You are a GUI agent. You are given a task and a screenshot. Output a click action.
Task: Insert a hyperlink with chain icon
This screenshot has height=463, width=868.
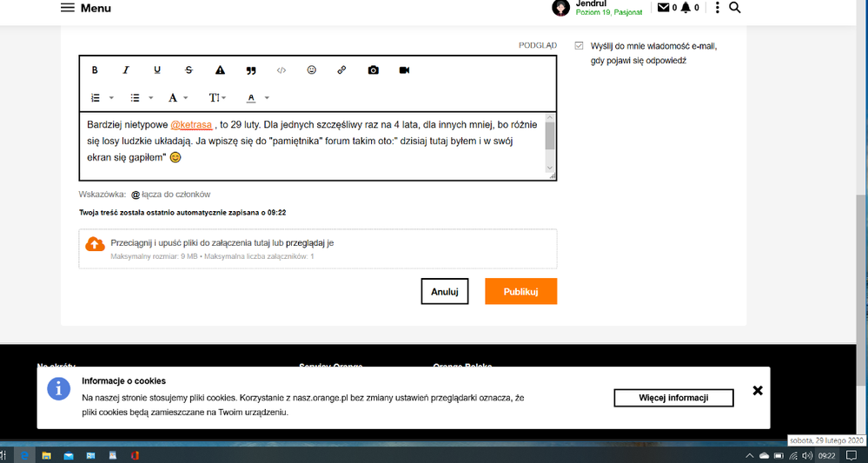point(341,70)
